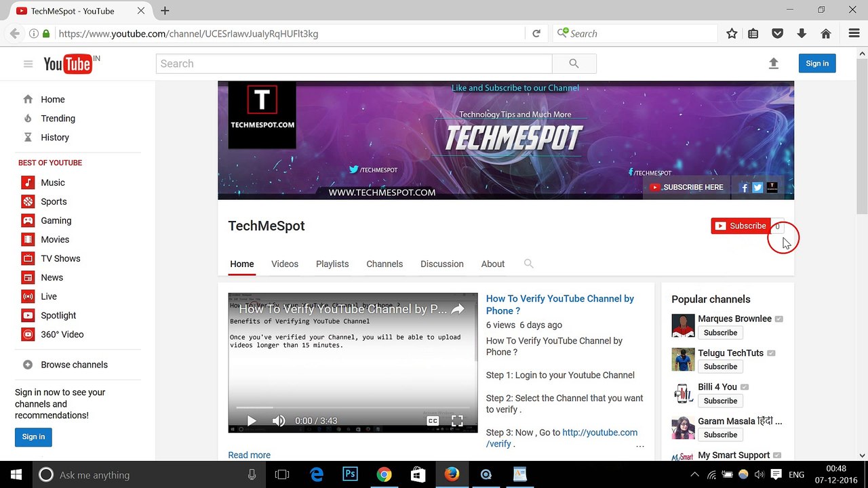Open the Read more link

click(249, 455)
